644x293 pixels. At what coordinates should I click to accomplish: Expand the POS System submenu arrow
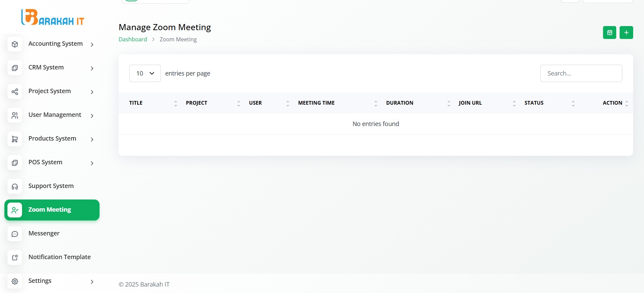coord(92,163)
